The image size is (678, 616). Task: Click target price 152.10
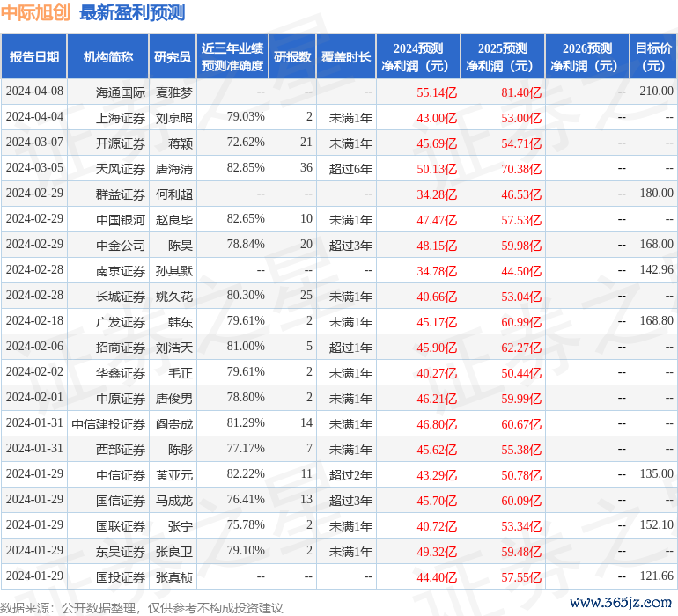click(656, 524)
